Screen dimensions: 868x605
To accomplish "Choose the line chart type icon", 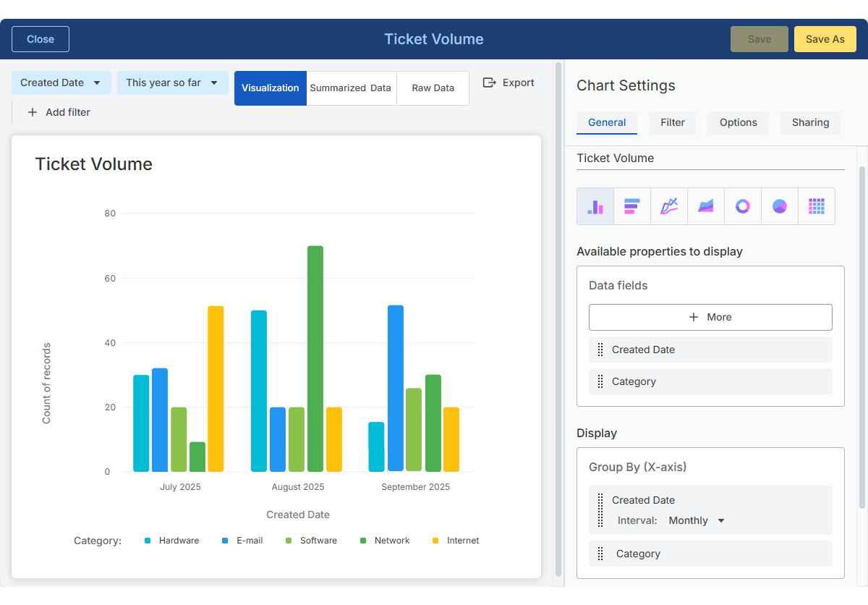I will [669, 206].
